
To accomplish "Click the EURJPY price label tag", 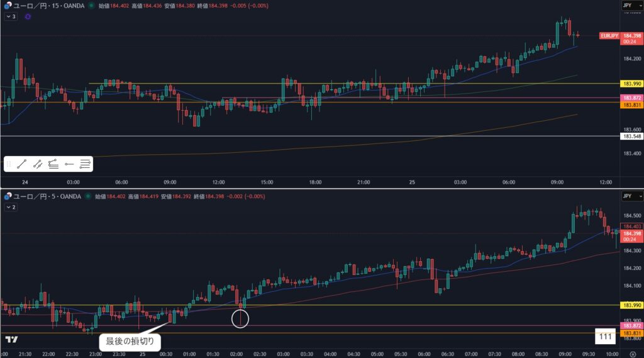I will (x=609, y=36).
